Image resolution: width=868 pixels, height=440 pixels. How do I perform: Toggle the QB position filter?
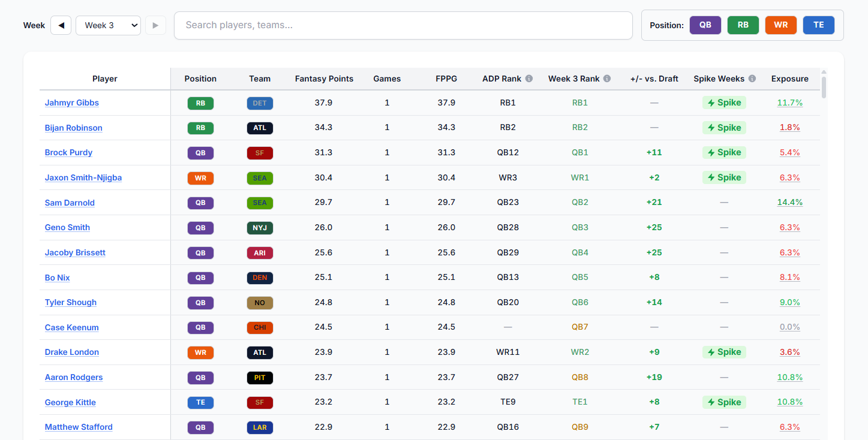click(x=705, y=25)
